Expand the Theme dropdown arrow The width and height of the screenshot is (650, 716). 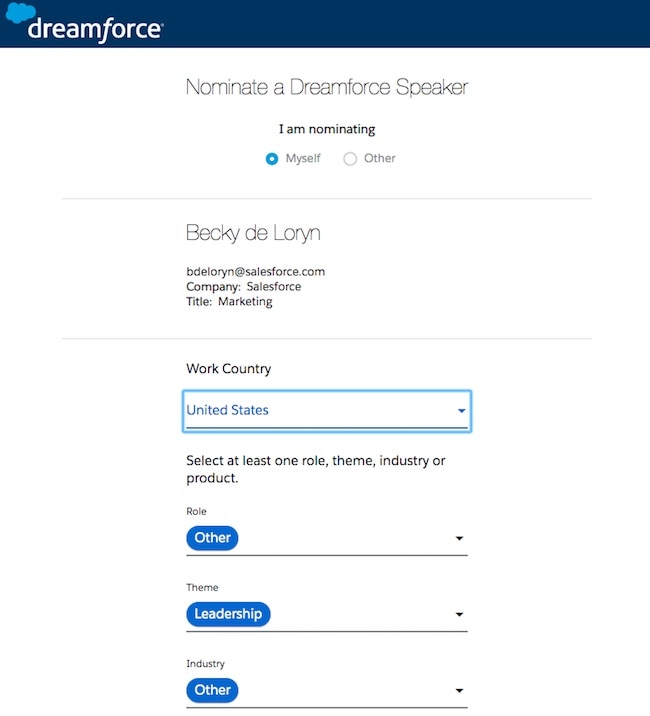pos(459,614)
